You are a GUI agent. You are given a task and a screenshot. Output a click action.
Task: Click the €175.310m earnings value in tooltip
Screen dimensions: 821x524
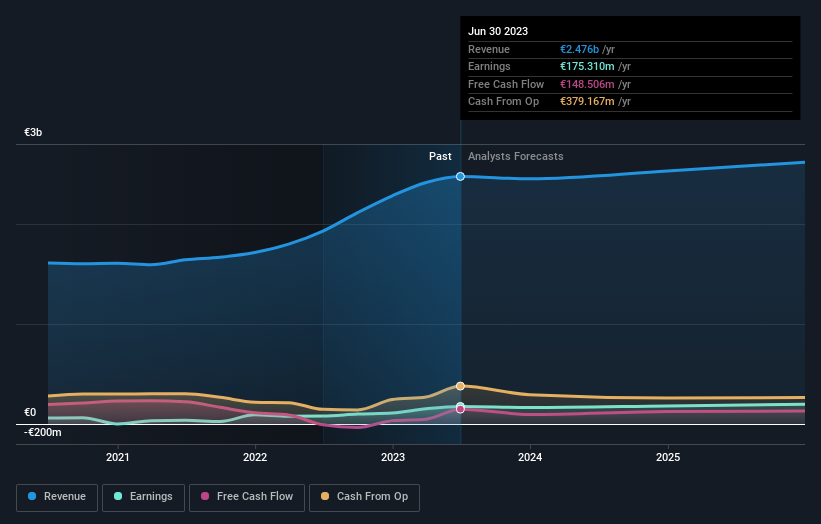tap(587, 66)
